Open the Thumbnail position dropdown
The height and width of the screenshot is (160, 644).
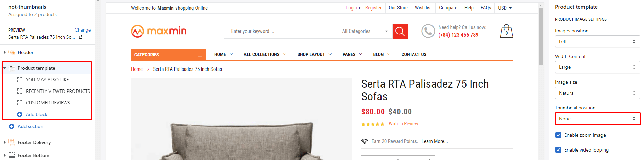(597, 119)
